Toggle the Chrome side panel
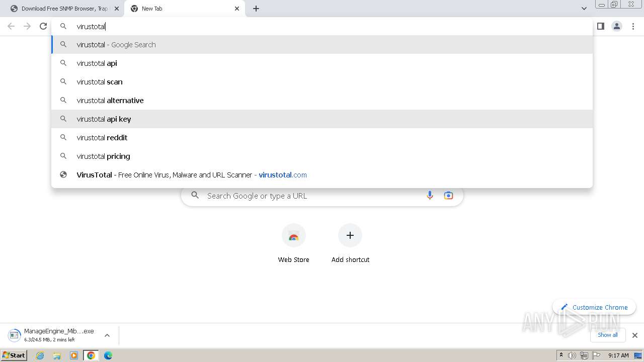This screenshot has width=644, height=362. click(x=601, y=26)
